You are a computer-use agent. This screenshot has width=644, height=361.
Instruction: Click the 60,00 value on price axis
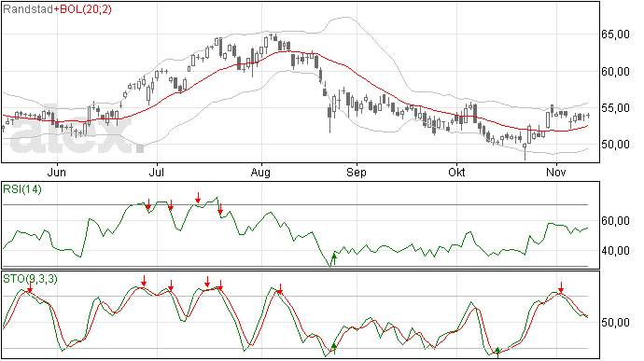615,72
